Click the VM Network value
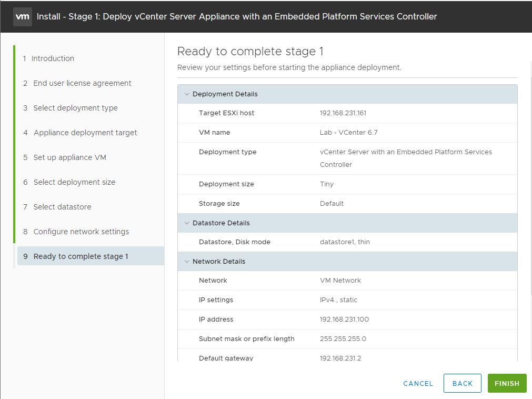Screen dimensions: 532x399 coord(340,280)
